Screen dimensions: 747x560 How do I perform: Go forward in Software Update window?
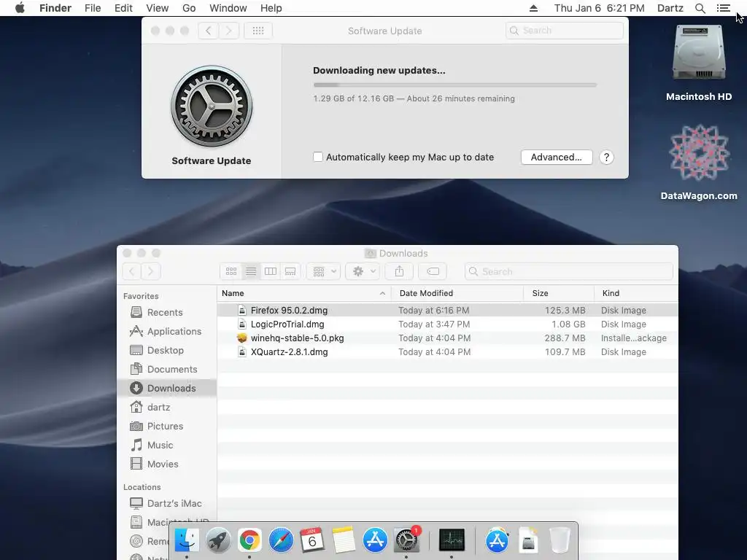[228, 31]
